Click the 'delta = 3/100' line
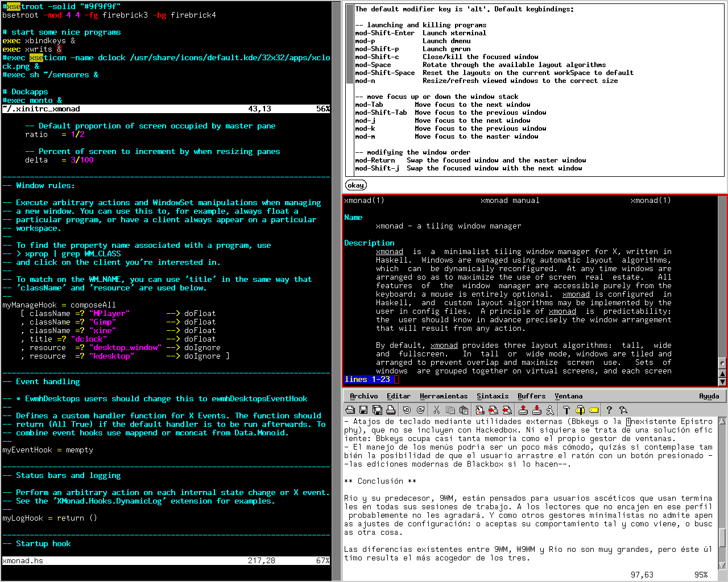The height and width of the screenshot is (582, 728). pyautogui.click(x=59, y=160)
